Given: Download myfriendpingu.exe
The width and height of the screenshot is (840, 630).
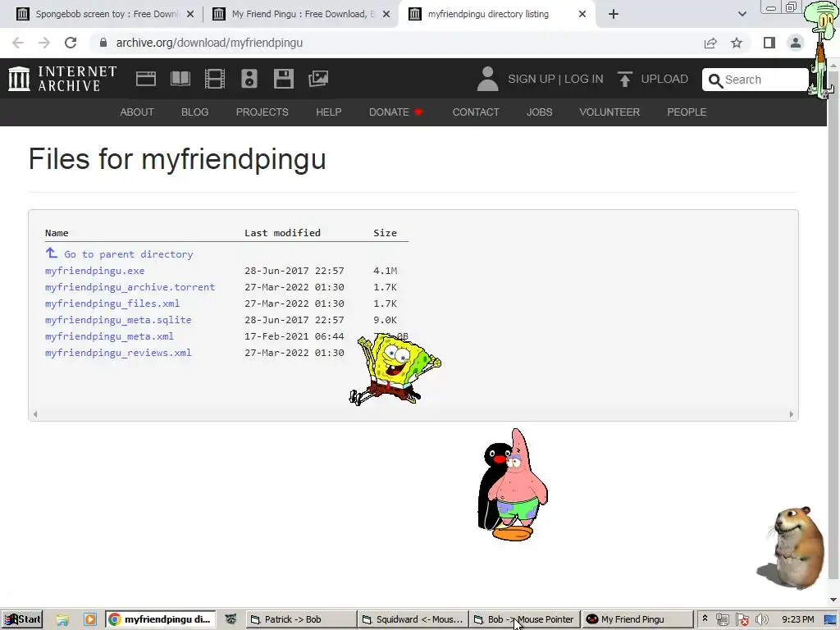Looking at the screenshot, I should point(95,271).
